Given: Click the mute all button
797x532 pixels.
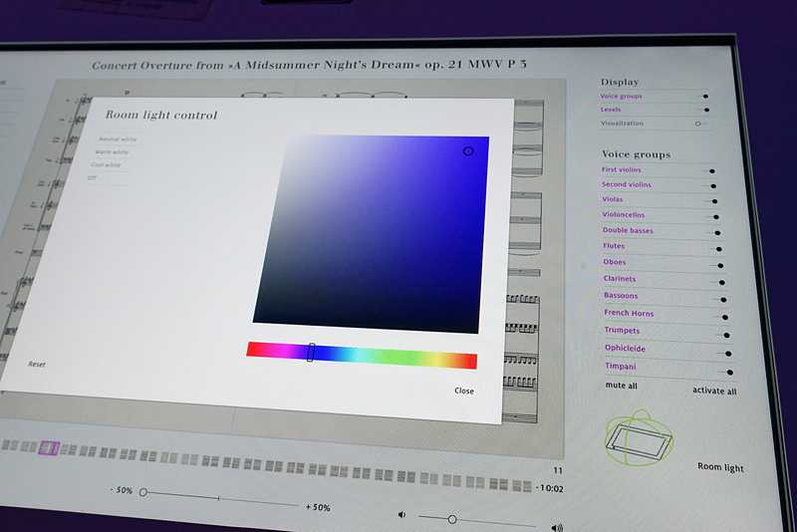Looking at the screenshot, I should tap(621, 386).
